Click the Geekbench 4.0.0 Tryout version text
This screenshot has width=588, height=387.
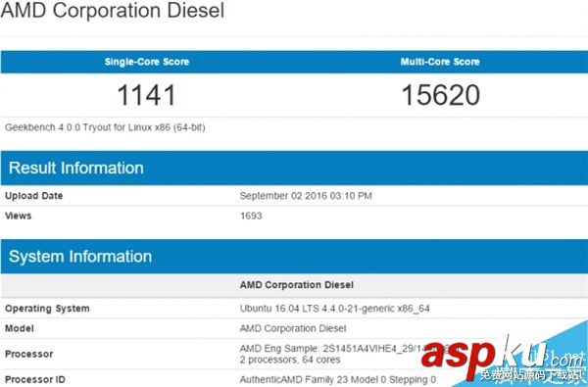point(105,127)
